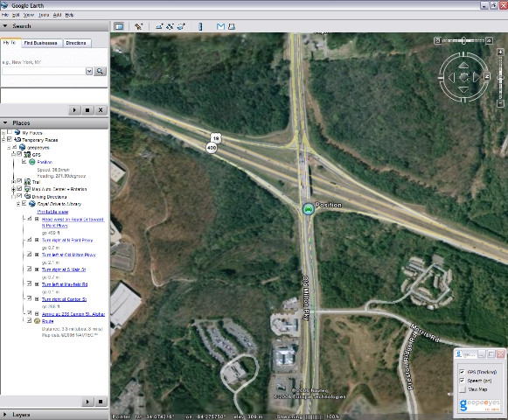Click the center reset button in compass
Screen dimensions: 508x420
coord(463,77)
